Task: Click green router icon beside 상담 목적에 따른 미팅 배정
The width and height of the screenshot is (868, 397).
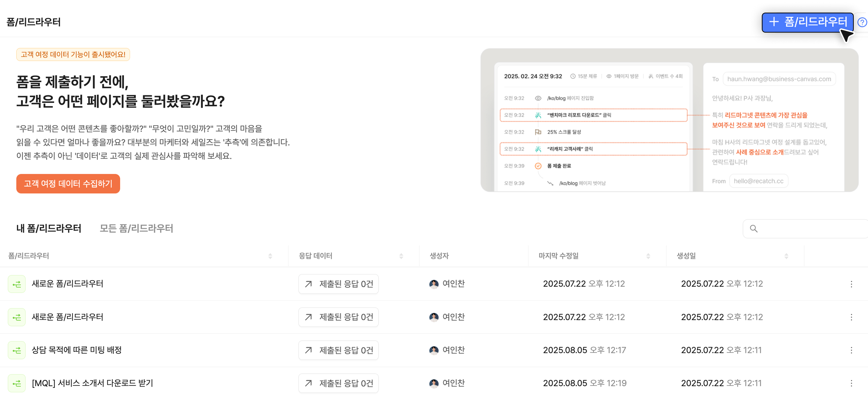Action: pos(17,350)
